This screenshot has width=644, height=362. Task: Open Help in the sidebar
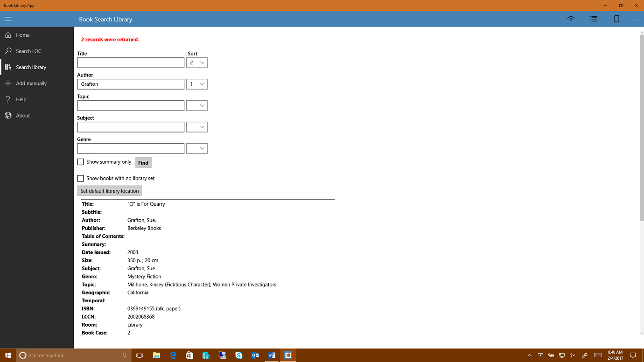coord(37,99)
